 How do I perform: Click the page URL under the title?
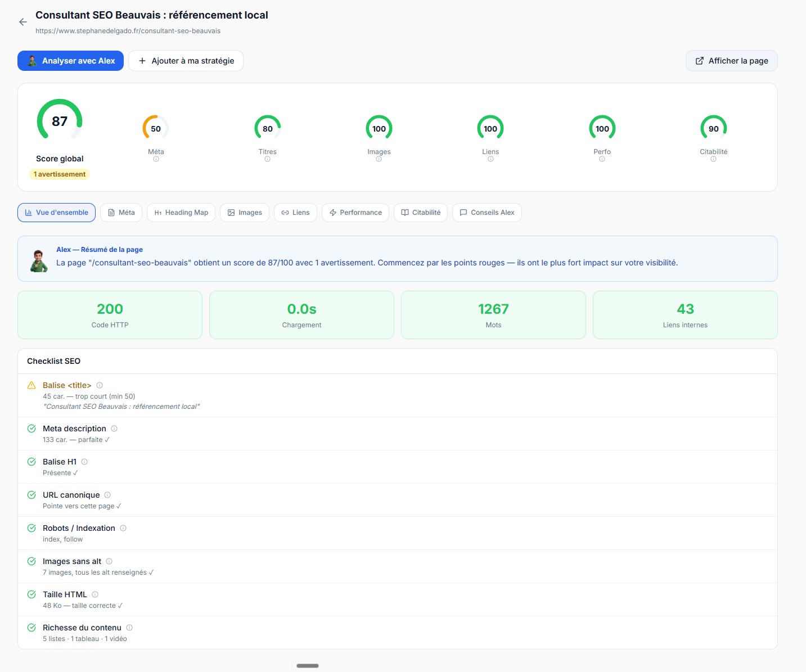pos(128,31)
